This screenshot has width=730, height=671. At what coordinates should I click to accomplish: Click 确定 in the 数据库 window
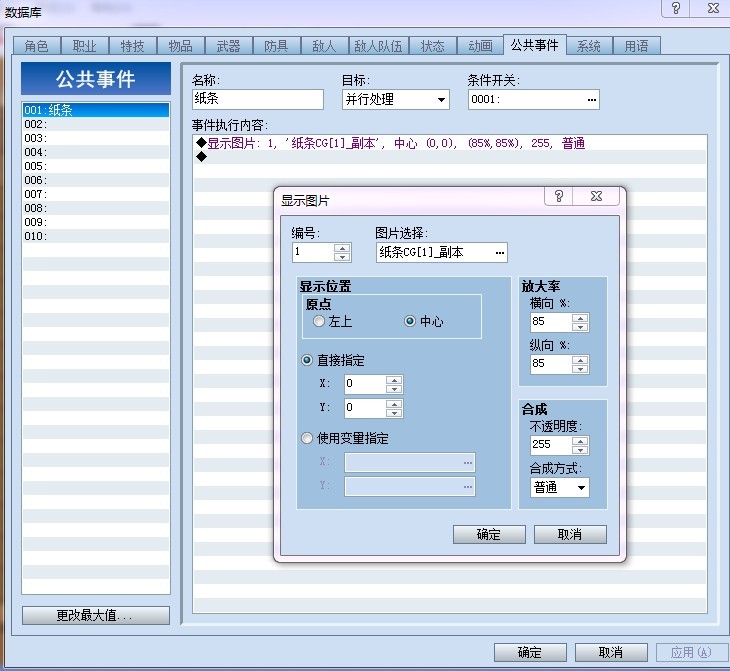pyautogui.click(x=530, y=652)
